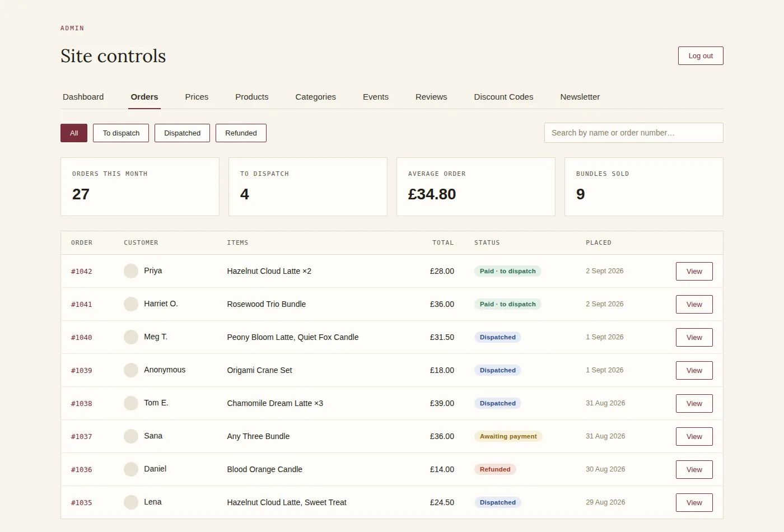The width and height of the screenshot is (784, 532).
Task: Go to the Products tab
Action: pos(252,97)
